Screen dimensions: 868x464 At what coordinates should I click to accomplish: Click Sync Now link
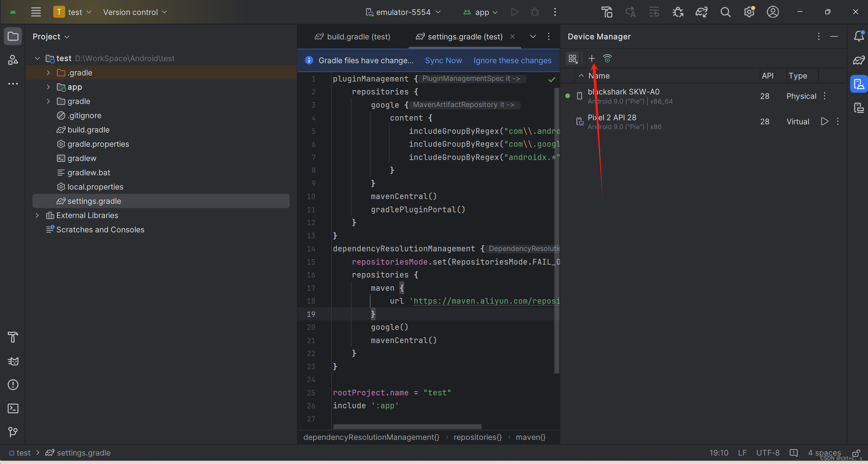tap(444, 60)
